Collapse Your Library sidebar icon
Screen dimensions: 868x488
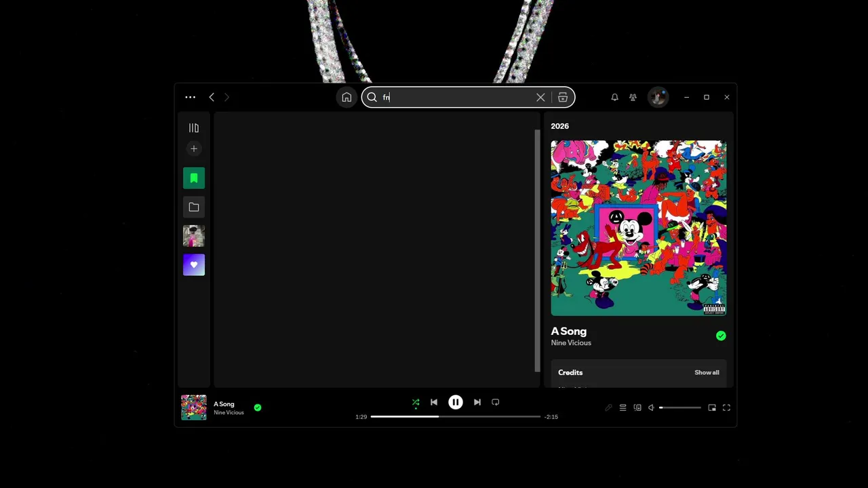[194, 127]
